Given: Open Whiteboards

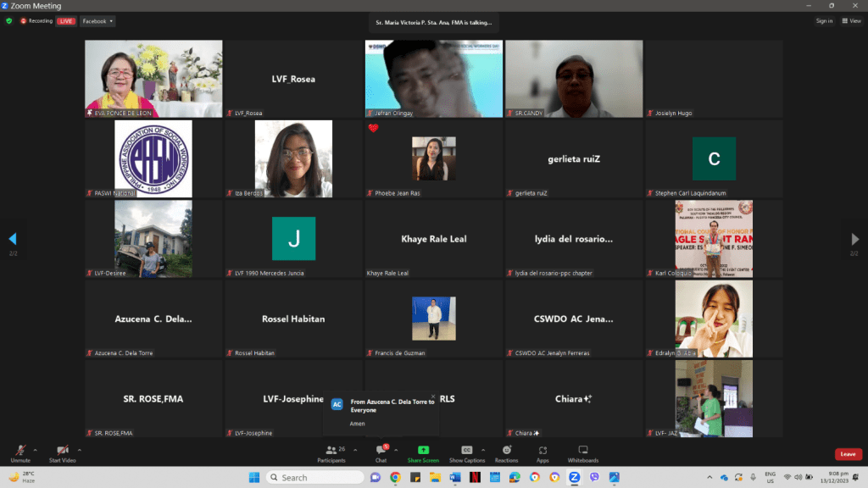Looking at the screenshot, I should 582,452.
